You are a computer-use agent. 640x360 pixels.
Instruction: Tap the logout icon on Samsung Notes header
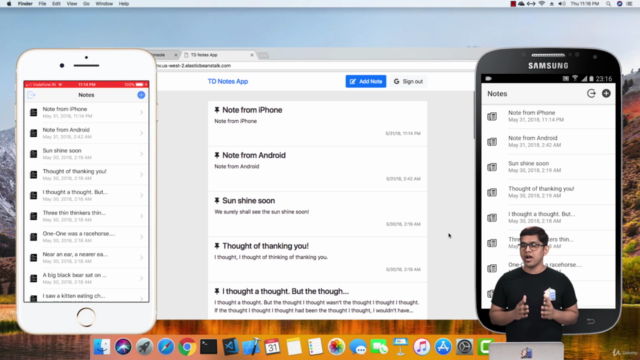coord(591,93)
